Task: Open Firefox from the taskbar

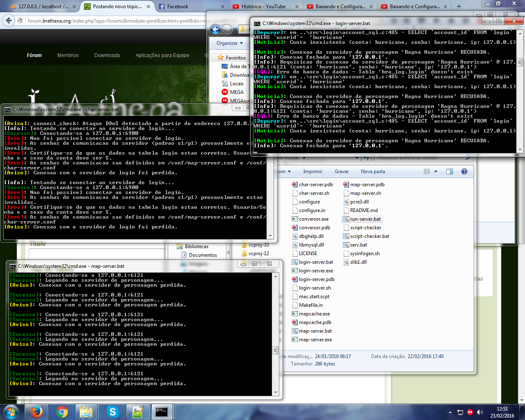Action: (36, 412)
